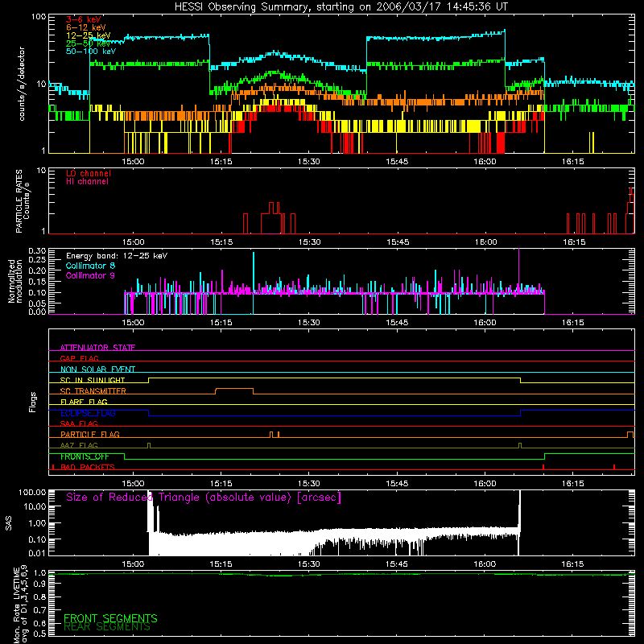Click the SAA_FLAG label
This screenshot has height=644, width=644.
(79, 423)
